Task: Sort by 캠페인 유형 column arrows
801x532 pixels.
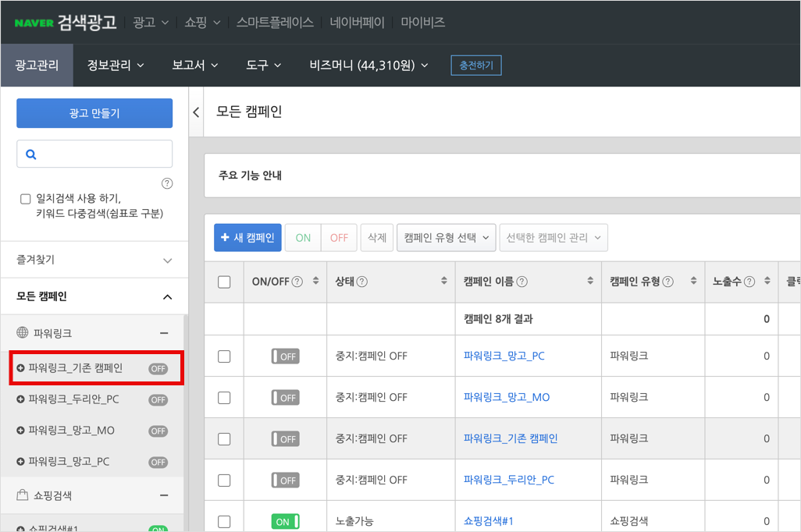Action: [693, 281]
